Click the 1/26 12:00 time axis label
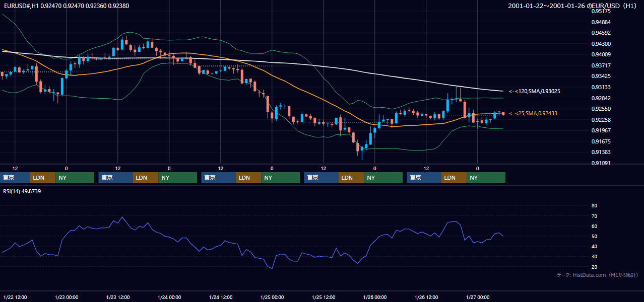The image size is (644, 302). [x=426, y=297]
